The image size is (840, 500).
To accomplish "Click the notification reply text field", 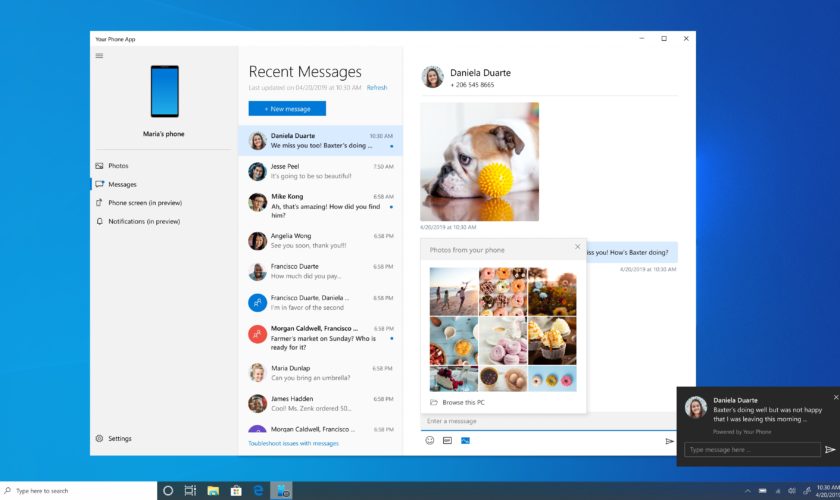I will (x=752, y=450).
